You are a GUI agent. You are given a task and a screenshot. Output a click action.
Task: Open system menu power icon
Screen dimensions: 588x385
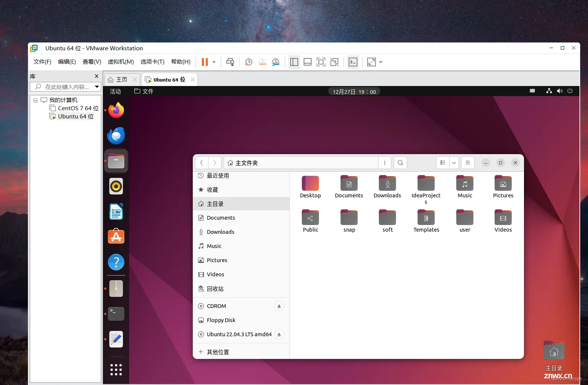click(x=570, y=91)
